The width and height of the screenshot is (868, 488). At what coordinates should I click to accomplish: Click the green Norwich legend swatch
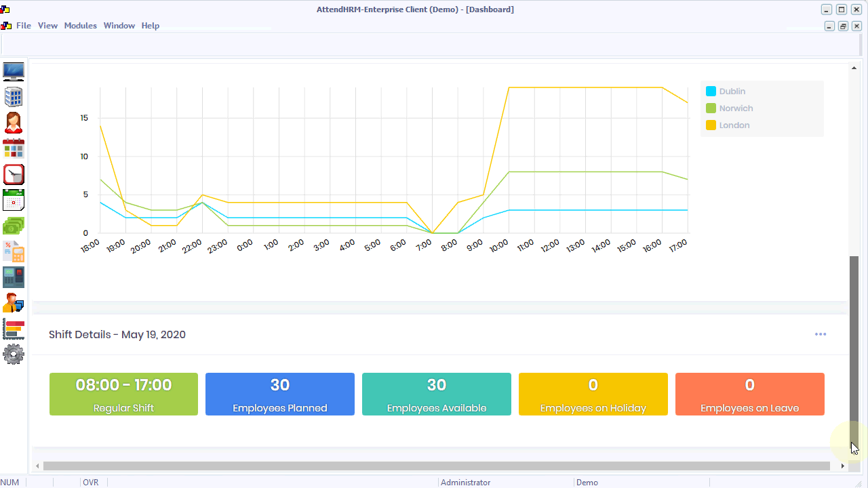711,108
